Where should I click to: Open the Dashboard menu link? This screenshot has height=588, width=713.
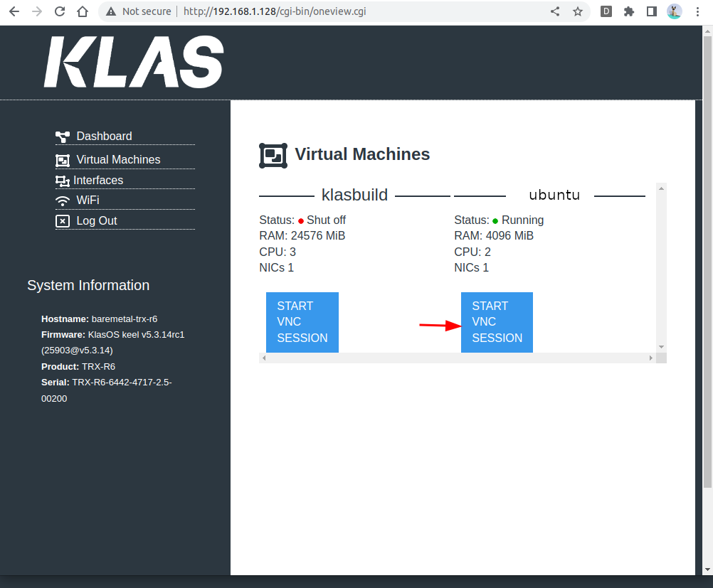point(104,136)
